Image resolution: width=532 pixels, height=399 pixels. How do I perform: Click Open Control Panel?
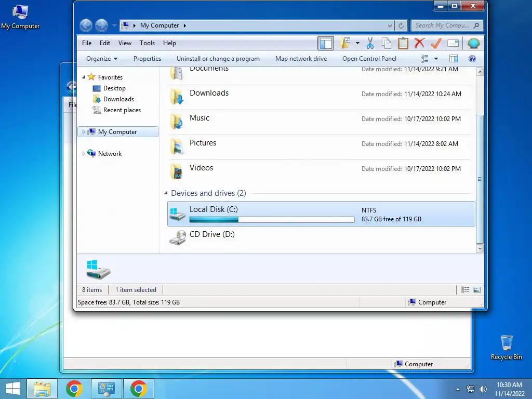(369, 59)
